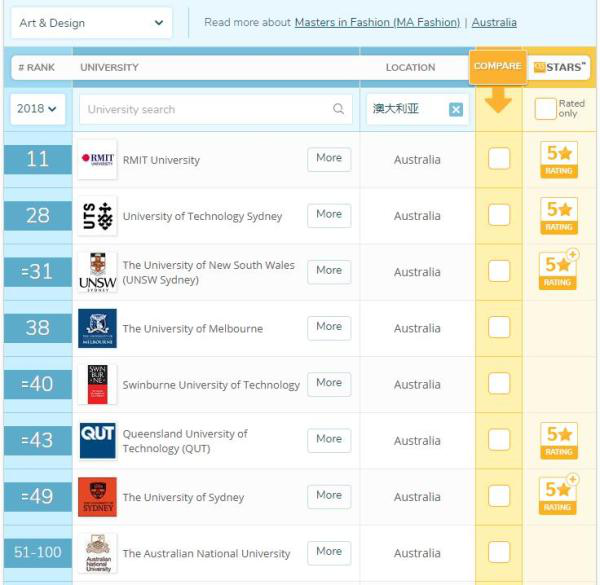Open the RMIT University name link

coord(161,160)
